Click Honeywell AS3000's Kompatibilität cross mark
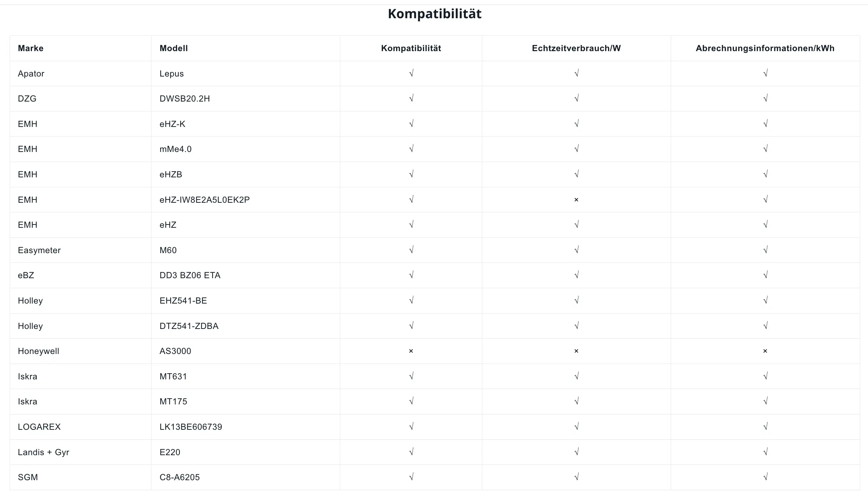This screenshot has height=497, width=868. point(411,351)
